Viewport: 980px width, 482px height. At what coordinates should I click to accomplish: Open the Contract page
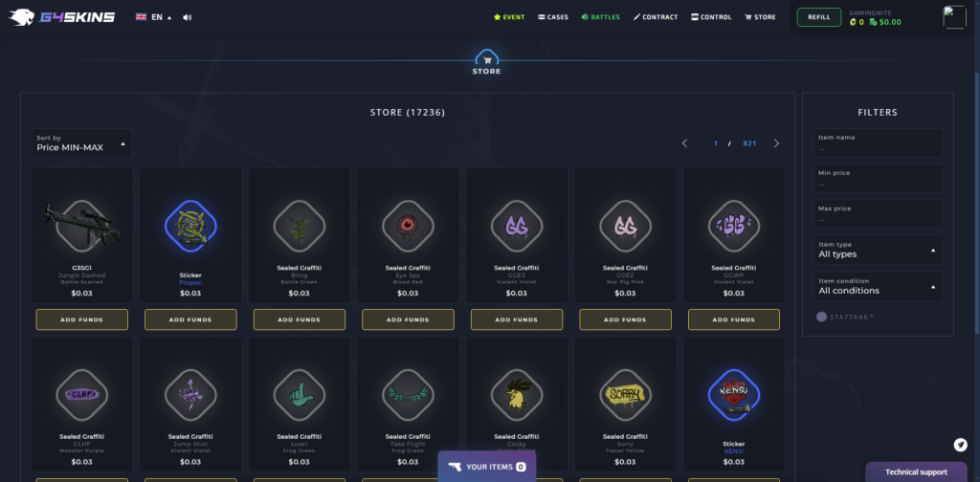656,17
